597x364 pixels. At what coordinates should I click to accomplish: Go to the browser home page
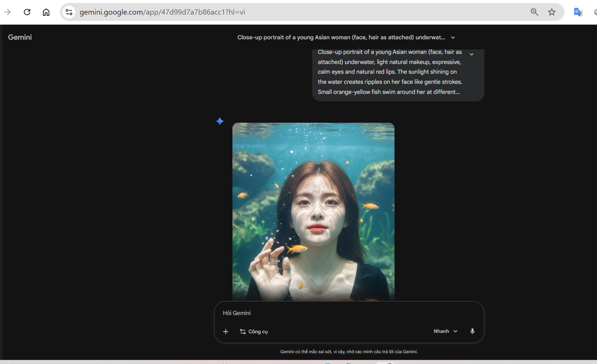click(x=46, y=12)
